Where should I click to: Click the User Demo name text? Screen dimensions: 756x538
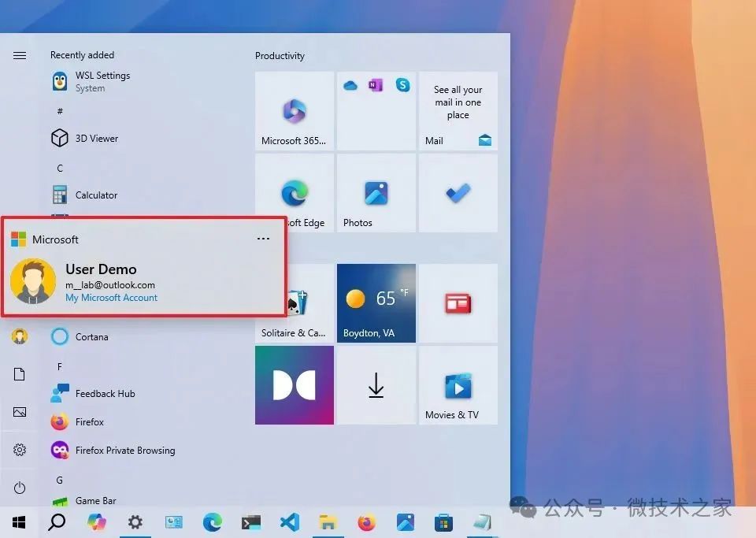102,269
